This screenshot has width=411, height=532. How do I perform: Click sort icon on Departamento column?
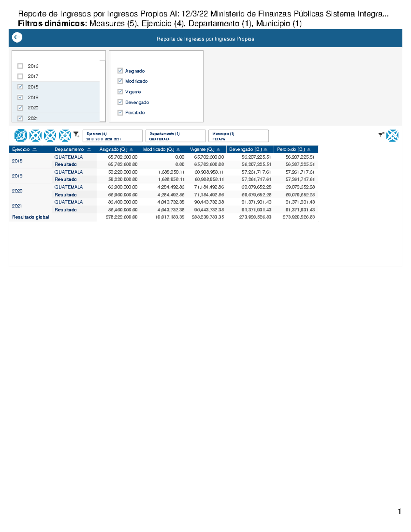(x=89, y=149)
